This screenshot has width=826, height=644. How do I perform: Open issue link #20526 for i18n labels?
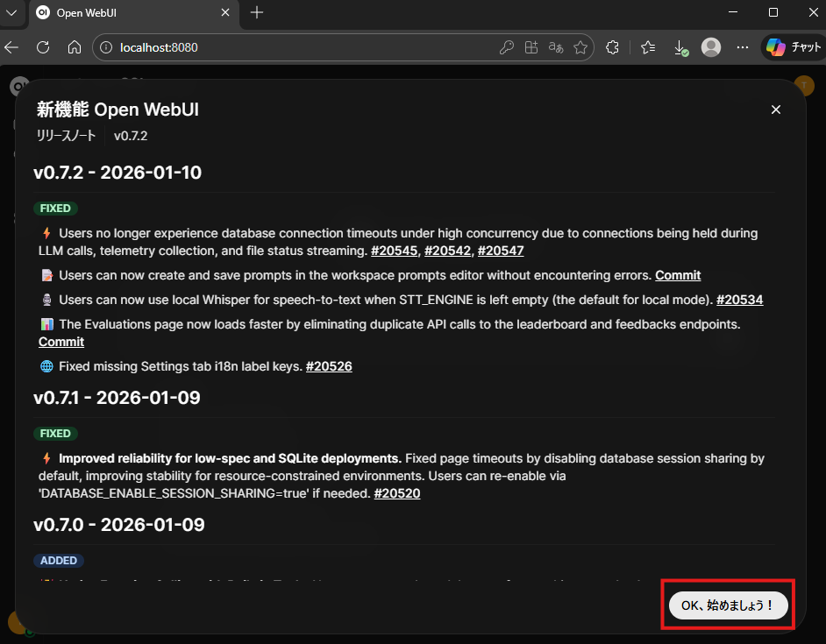pyautogui.click(x=329, y=366)
